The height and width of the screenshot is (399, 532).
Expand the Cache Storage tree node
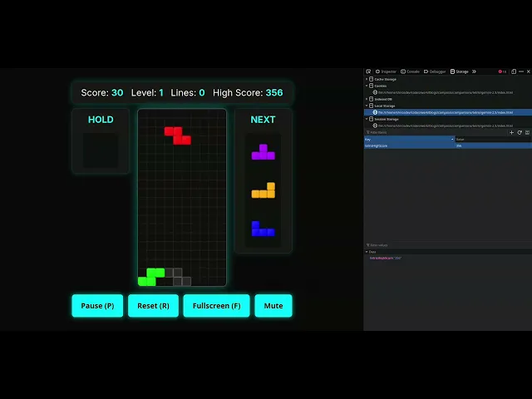[367, 79]
